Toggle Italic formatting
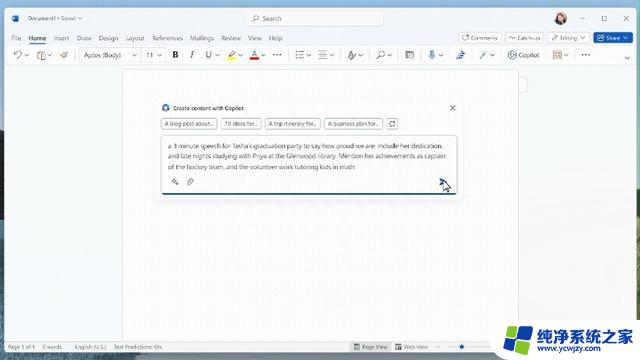 [192, 55]
